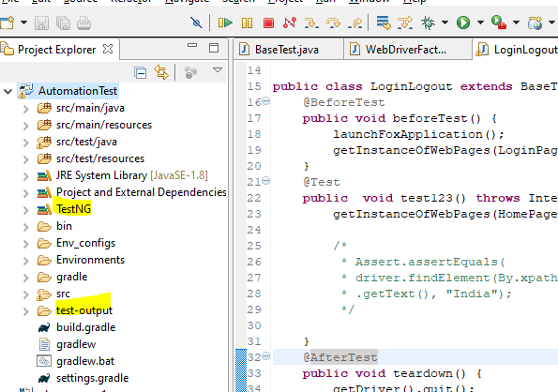Viewport: 558px width, 392px height.
Task: Switch to the WebDriverFact... editor tab
Action: pyautogui.click(x=407, y=50)
